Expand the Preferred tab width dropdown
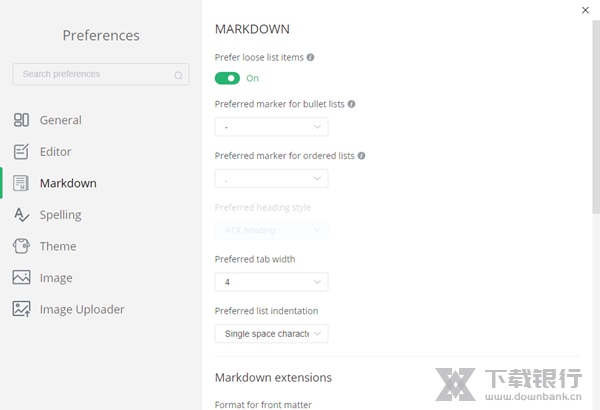 coord(271,282)
